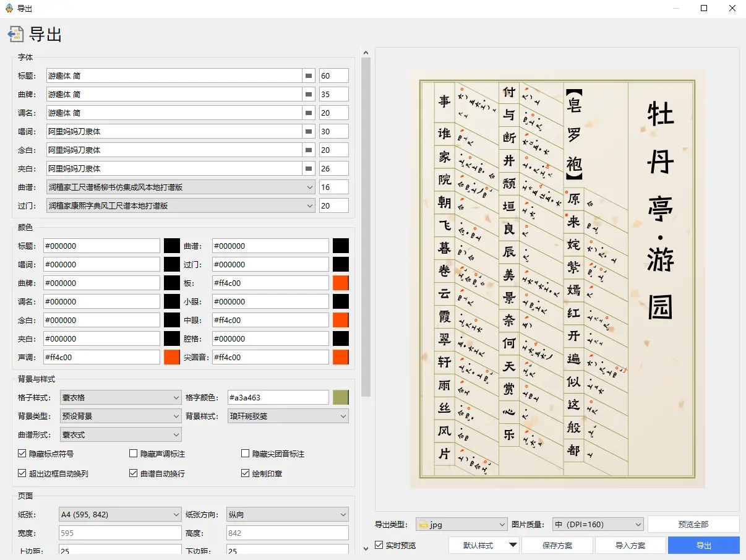
Task: Uncheck 绘制印章 checkbox
Action: (245, 473)
